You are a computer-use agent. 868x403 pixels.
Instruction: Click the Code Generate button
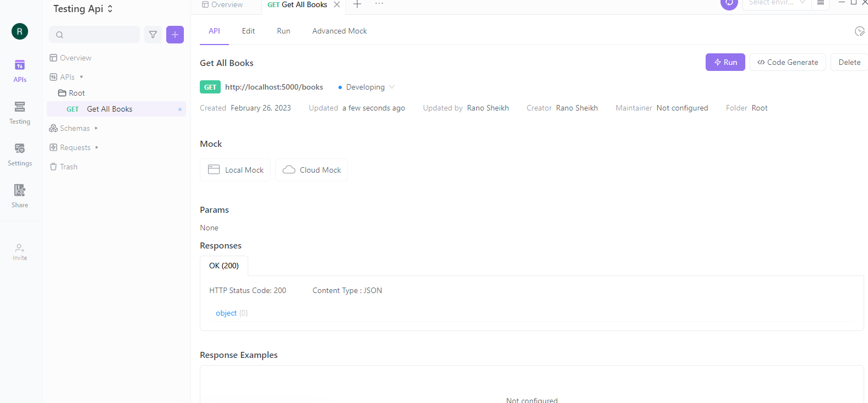point(787,62)
